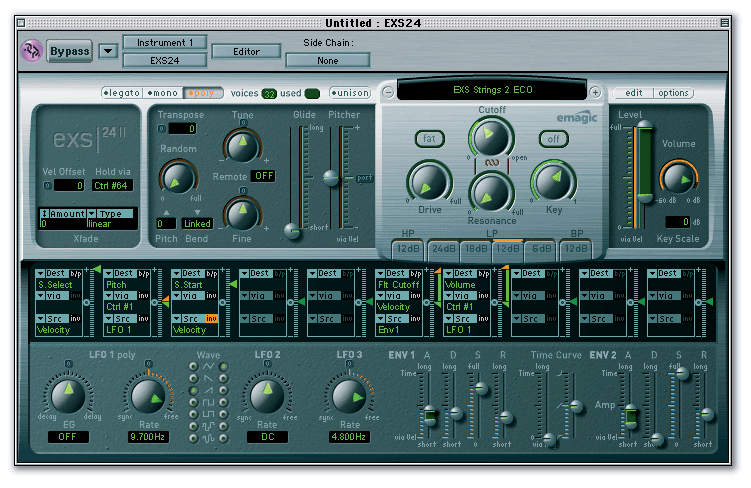The height and width of the screenshot is (488, 751).
Task: Click the Pitcher slider handle
Action: [330, 178]
